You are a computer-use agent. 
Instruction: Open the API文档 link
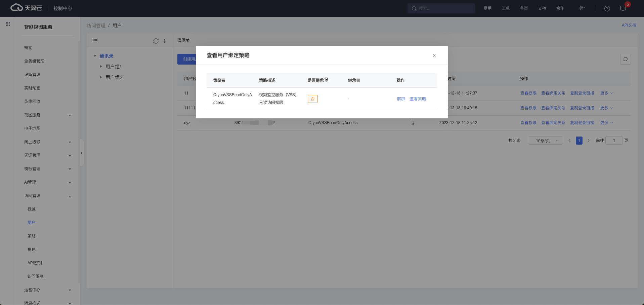click(629, 25)
